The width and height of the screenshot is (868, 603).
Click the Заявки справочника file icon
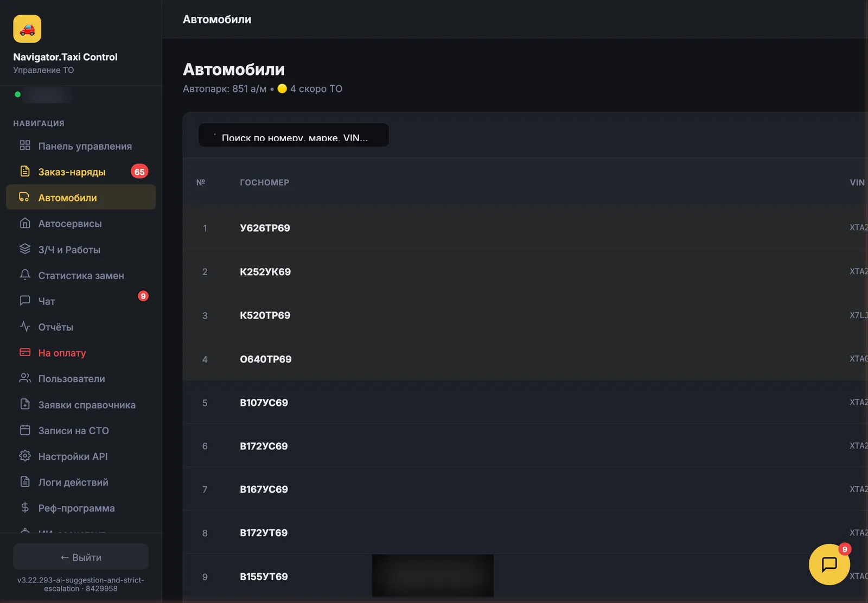(x=25, y=404)
